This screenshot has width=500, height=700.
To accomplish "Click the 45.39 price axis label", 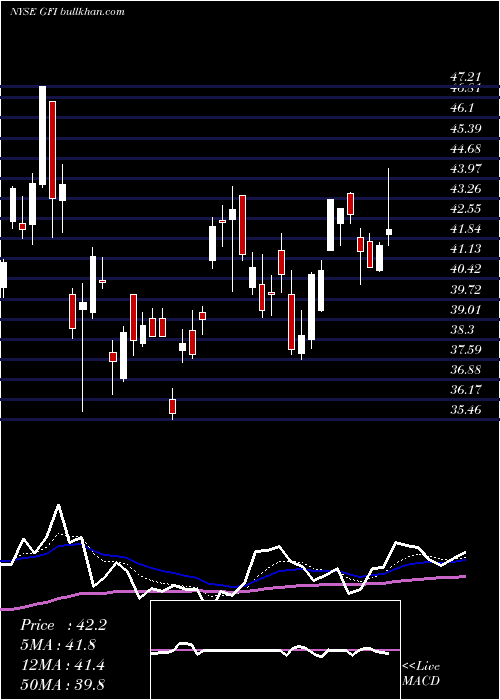I will (x=466, y=129).
